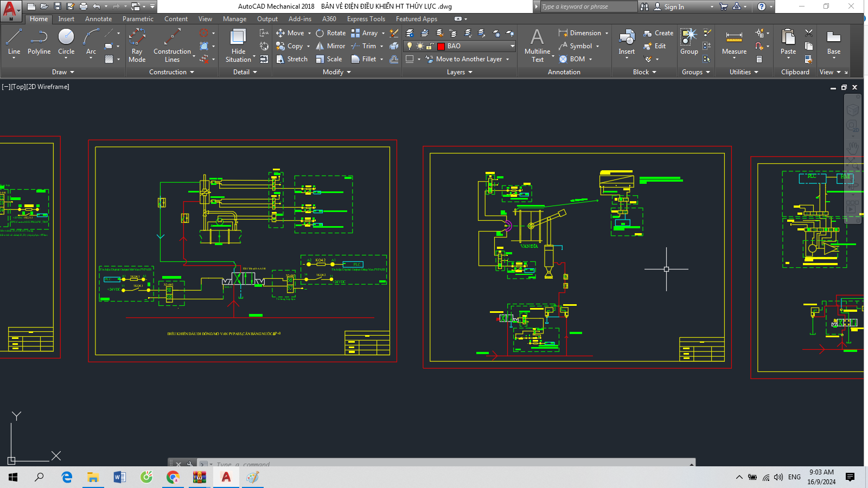The width and height of the screenshot is (868, 488).
Task: Open the Parametric ribbon tab
Action: [138, 19]
